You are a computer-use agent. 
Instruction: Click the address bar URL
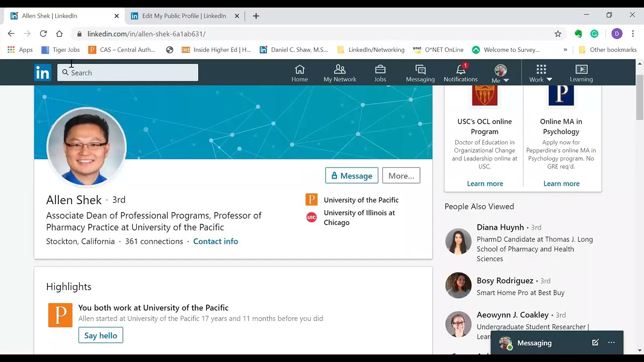click(146, 34)
